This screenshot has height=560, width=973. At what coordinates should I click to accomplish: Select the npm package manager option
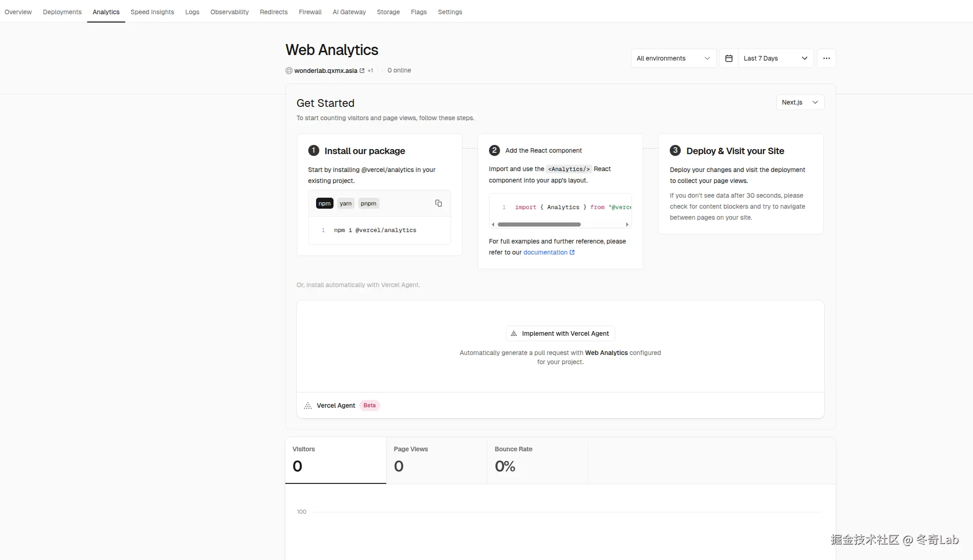(x=324, y=204)
